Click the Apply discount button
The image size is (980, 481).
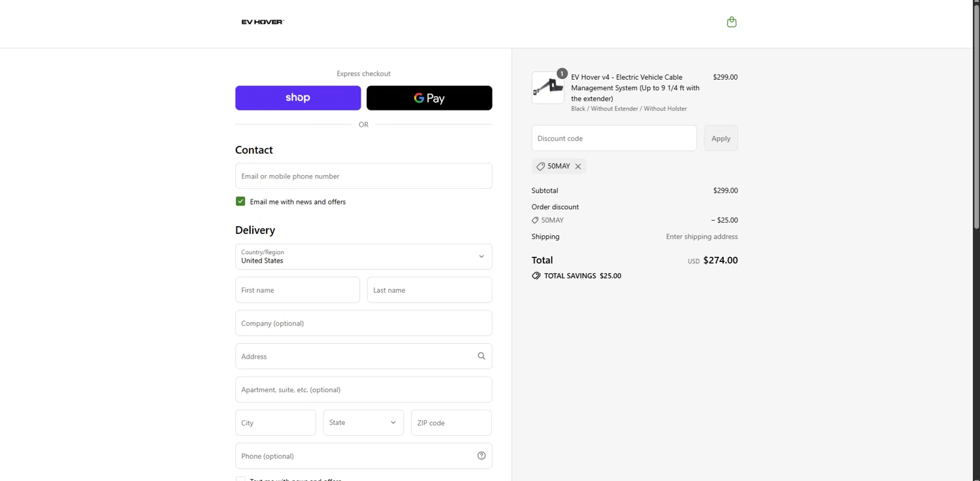click(x=721, y=139)
